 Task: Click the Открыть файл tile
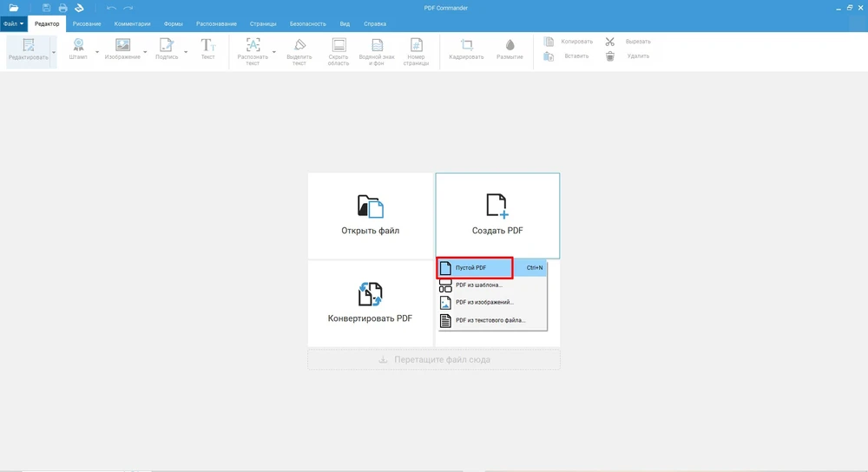[371, 215]
